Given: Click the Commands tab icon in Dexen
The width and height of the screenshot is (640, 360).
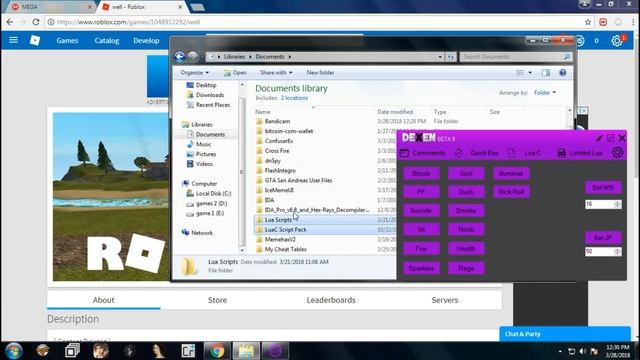Looking at the screenshot, I should point(404,153).
